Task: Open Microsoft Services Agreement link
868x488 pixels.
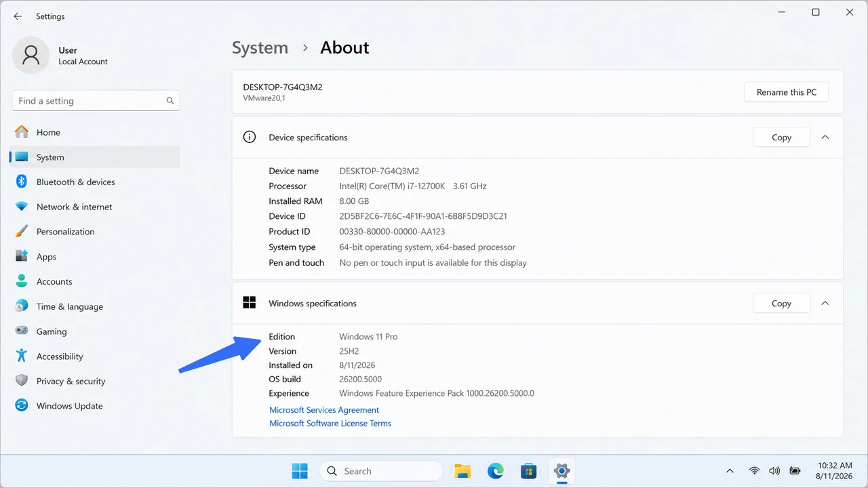Action: click(x=324, y=410)
